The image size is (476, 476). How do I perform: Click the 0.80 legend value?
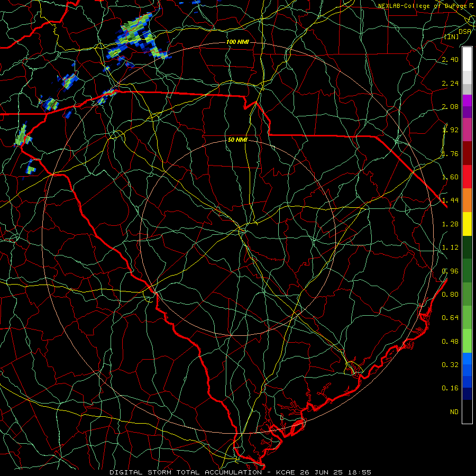(x=450, y=295)
